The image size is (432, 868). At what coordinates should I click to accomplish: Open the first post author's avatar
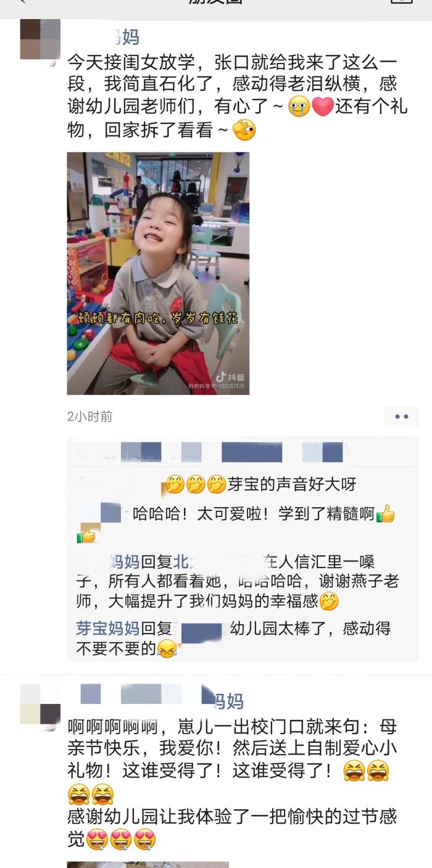pos(40,39)
